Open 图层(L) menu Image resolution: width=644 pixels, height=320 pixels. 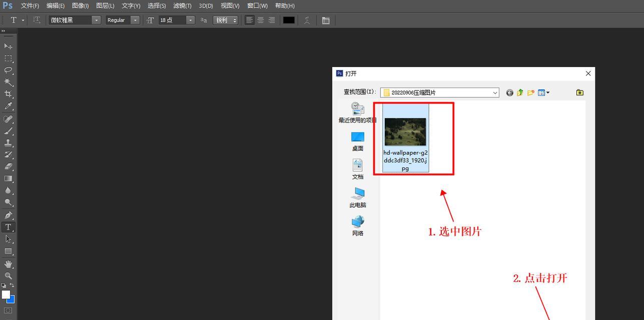point(105,5)
